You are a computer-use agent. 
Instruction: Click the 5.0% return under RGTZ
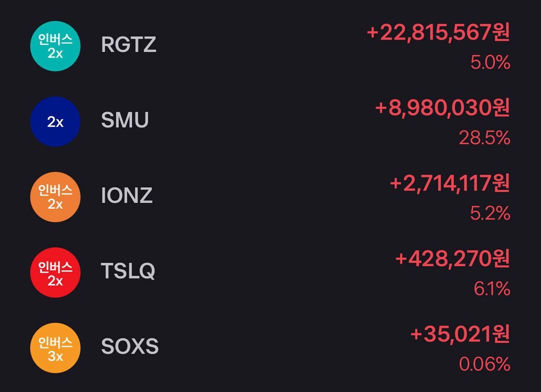pyautogui.click(x=490, y=63)
